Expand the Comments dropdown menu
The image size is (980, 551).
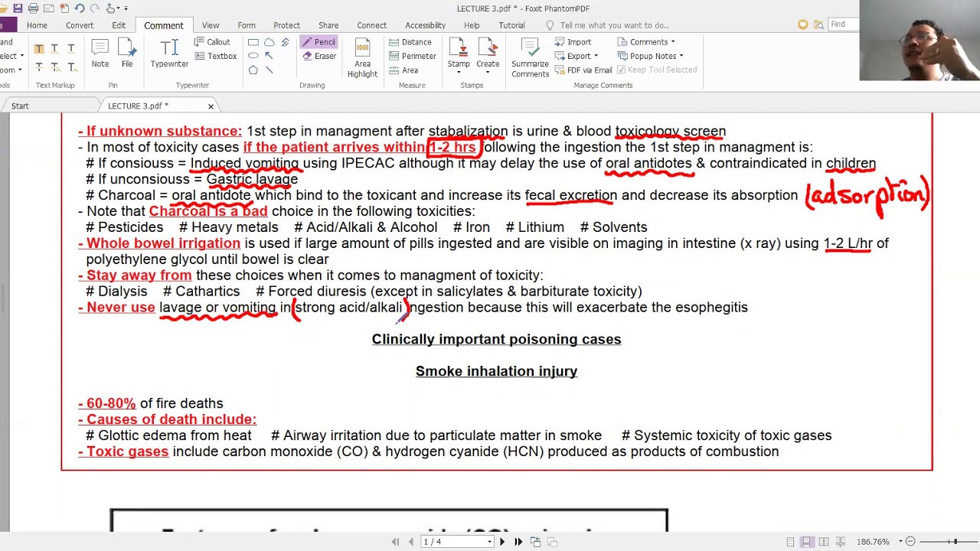(646, 42)
